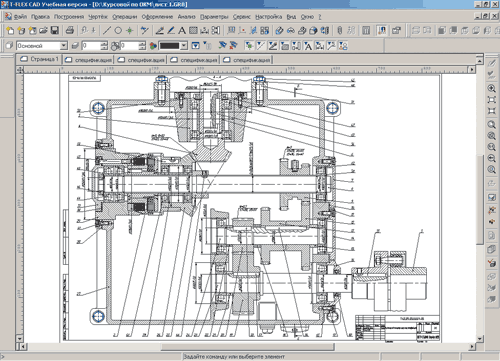Screen dimensions: 500x361
Task: Select the circle construction tool
Action: 118,31
